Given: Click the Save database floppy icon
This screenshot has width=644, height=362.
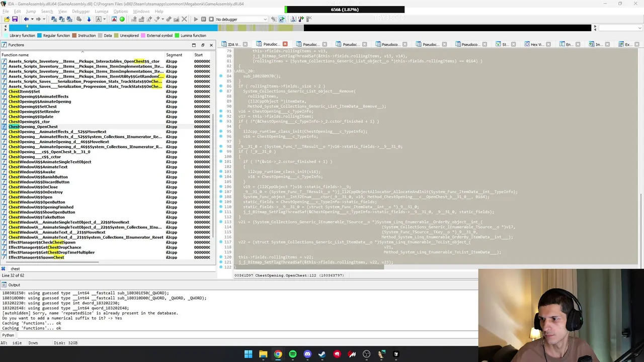Looking at the screenshot, I should pos(15,19).
